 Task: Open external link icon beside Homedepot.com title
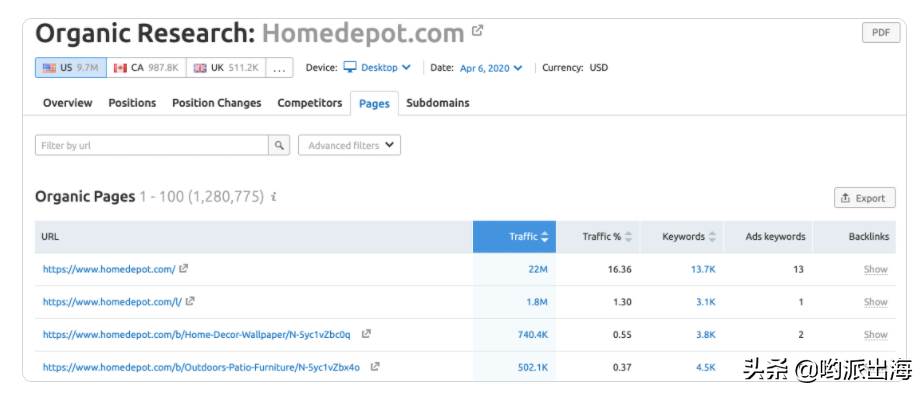coord(477,31)
